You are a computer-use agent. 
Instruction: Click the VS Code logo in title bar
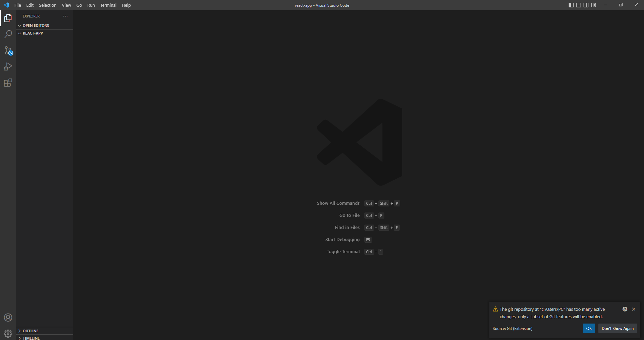[x=6, y=5]
